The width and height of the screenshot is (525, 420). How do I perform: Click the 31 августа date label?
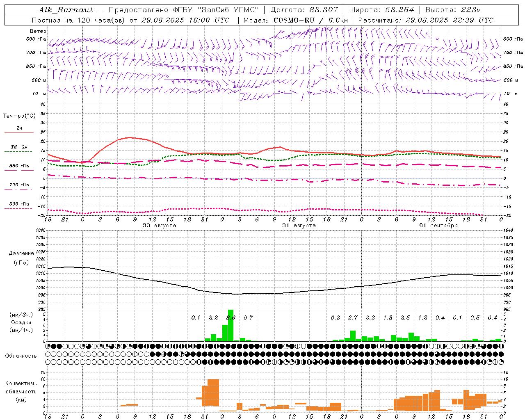pyautogui.click(x=299, y=226)
